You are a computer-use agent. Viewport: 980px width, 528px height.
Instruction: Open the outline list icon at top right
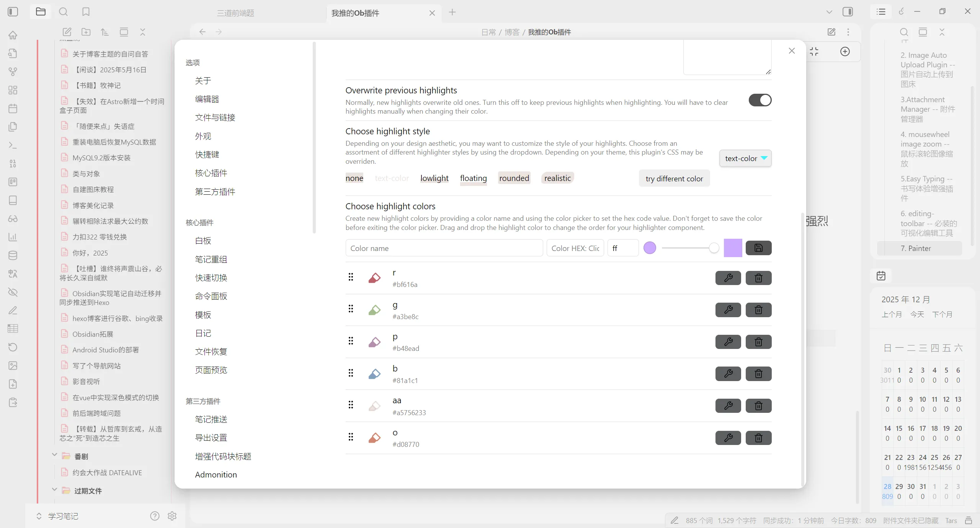[x=881, y=12]
